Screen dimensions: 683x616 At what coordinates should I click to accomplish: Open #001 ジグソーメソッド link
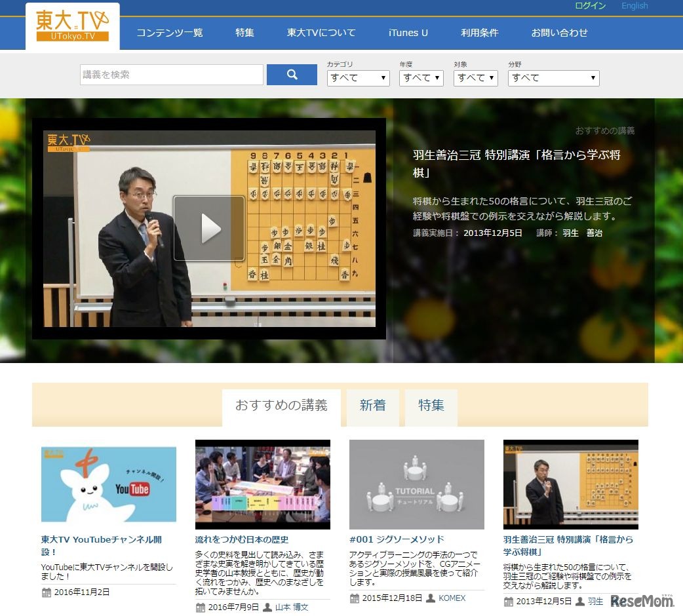coord(397,539)
